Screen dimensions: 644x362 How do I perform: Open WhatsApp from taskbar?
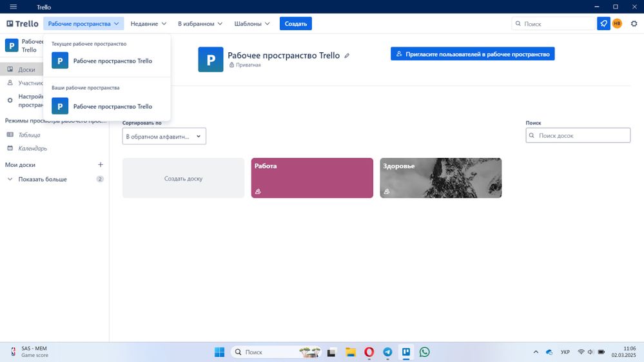[x=425, y=352]
